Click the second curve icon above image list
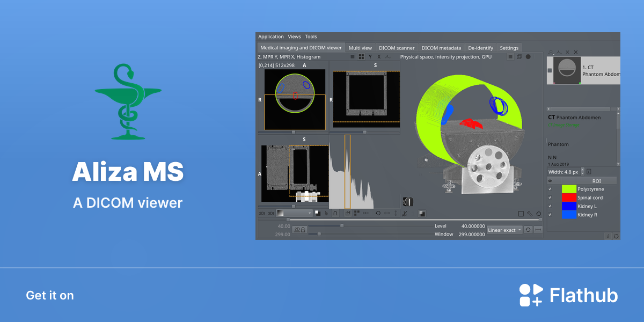This screenshot has height=322, width=644. (x=559, y=52)
